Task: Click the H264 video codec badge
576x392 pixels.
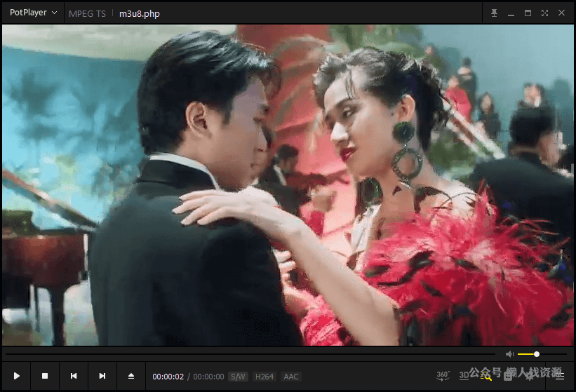Action: coord(264,377)
